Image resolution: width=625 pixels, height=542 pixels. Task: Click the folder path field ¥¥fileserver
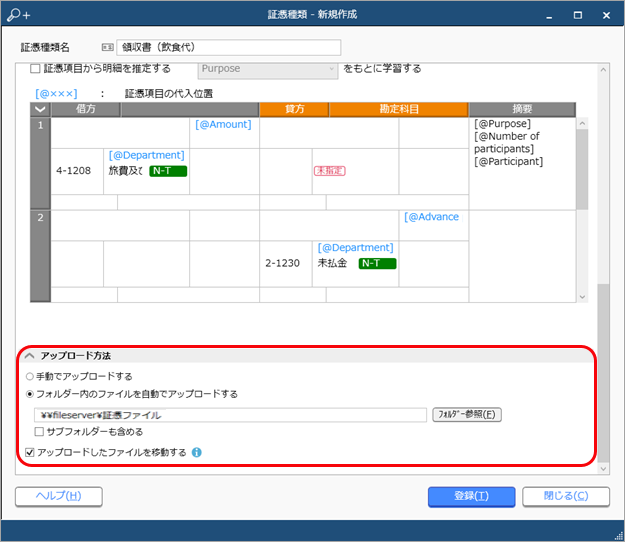[x=230, y=415]
